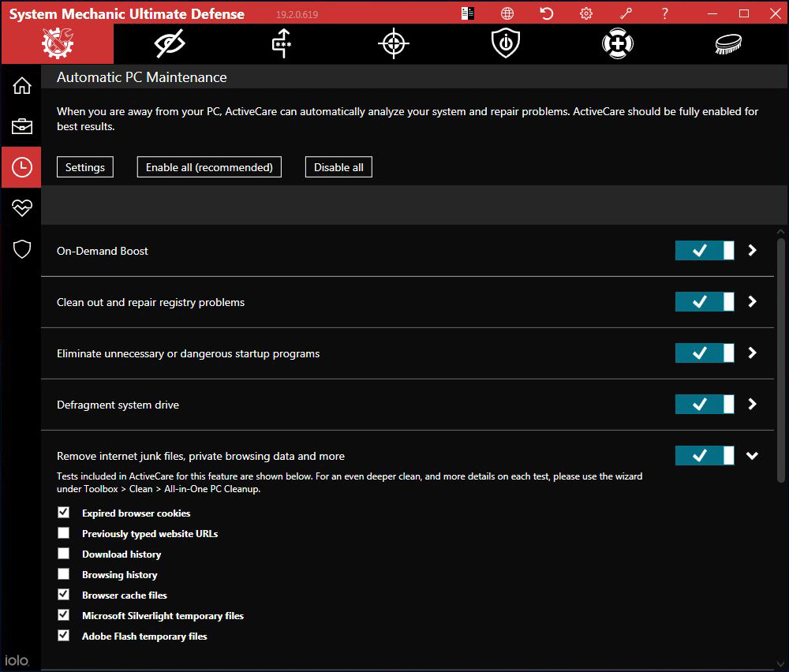Check Browsing history box
Screen dimensions: 789x672
(63, 574)
